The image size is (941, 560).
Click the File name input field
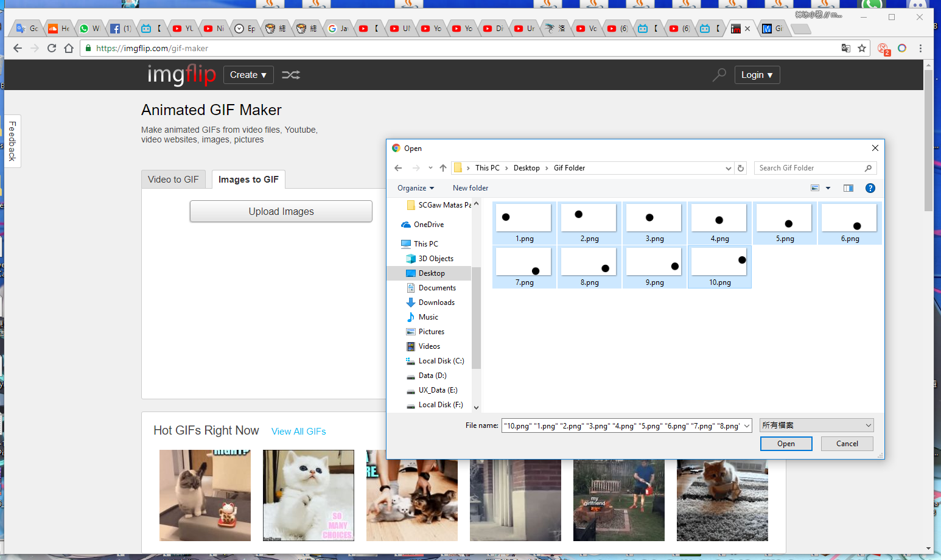[x=621, y=425]
